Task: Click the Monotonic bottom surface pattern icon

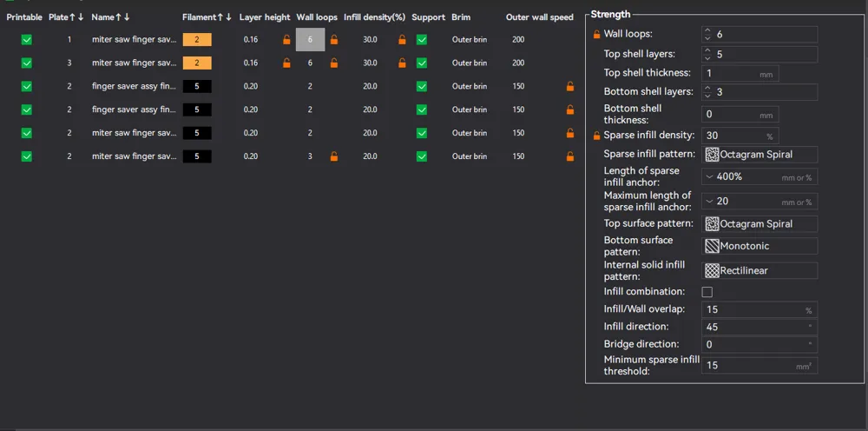Action: [x=712, y=245]
